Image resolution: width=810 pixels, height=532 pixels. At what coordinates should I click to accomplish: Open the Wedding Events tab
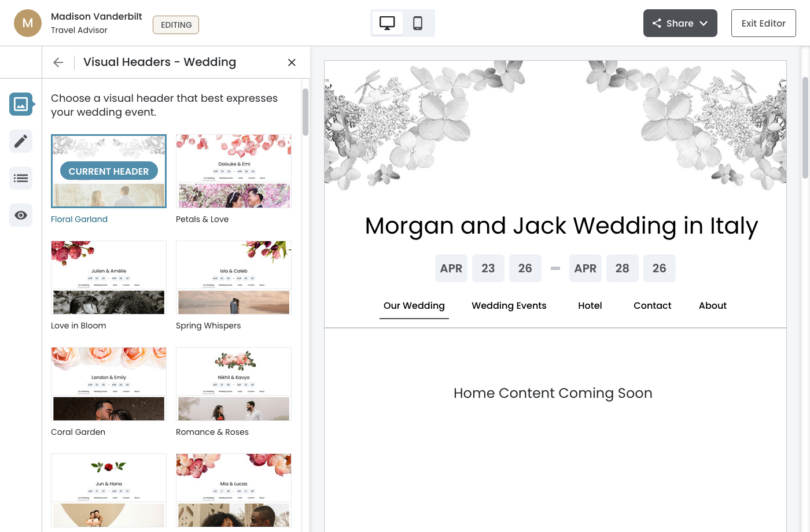(509, 305)
